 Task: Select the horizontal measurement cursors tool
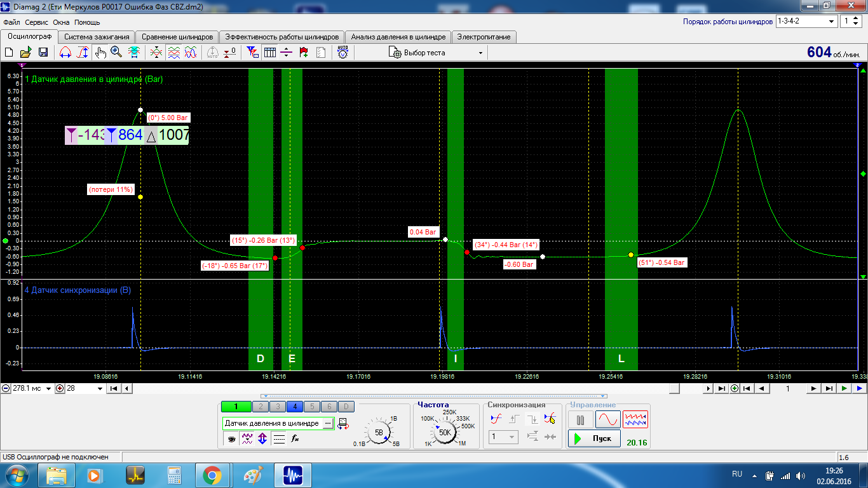[65, 53]
